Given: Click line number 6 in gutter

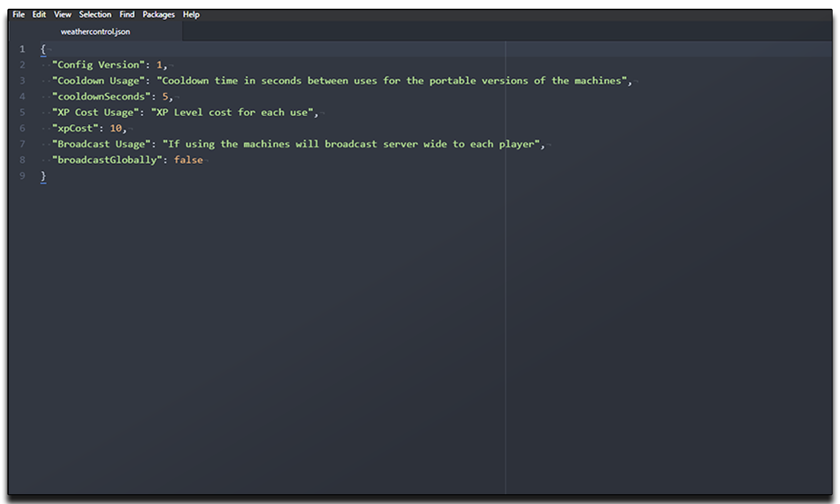Looking at the screenshot, I should pyautogui.click(x=23, y=128).
